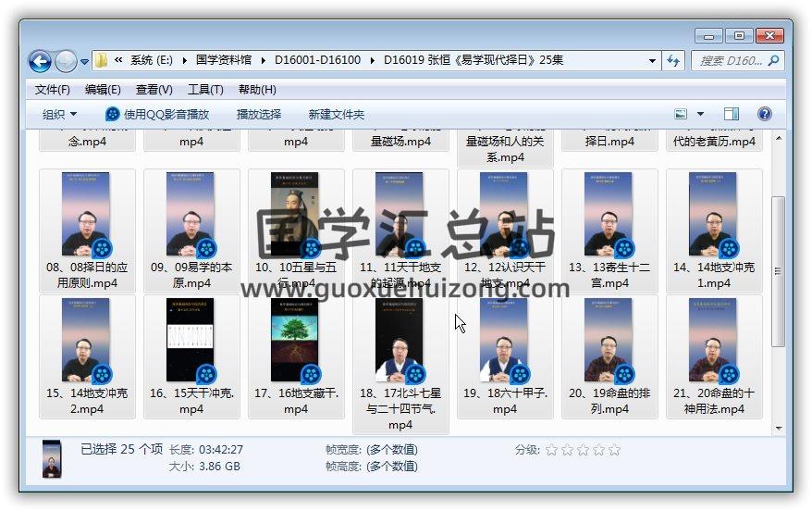Click the 择日.mp4 file label
This screenshot has width=812, height=511.
[x=609, y=141]
